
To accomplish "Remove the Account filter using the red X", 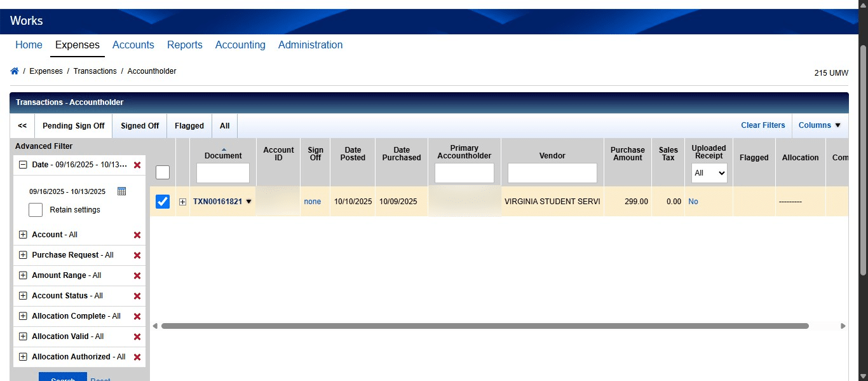I will coord(137,235).
